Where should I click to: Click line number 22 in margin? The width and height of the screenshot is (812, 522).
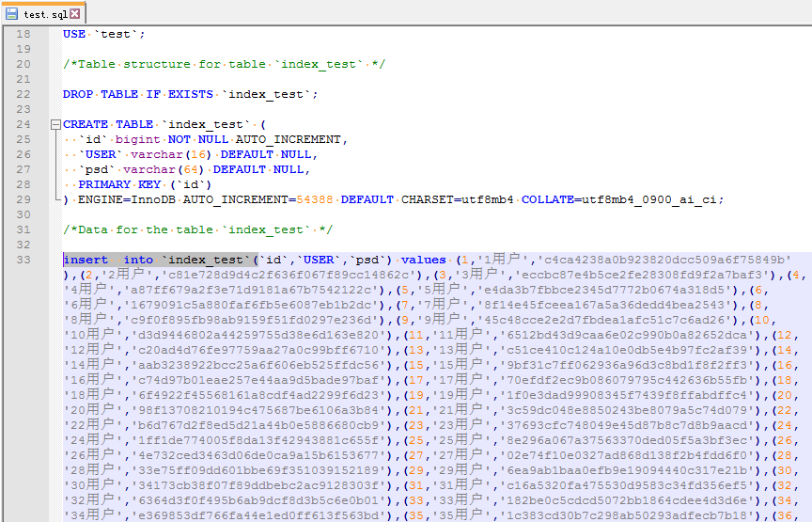(23, 94)
